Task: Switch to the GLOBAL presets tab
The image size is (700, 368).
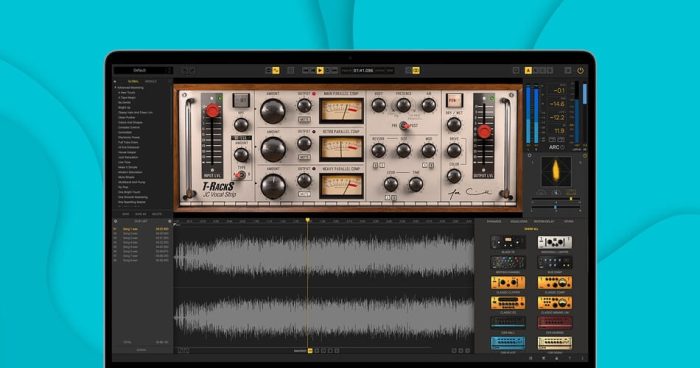Action: 133,82
